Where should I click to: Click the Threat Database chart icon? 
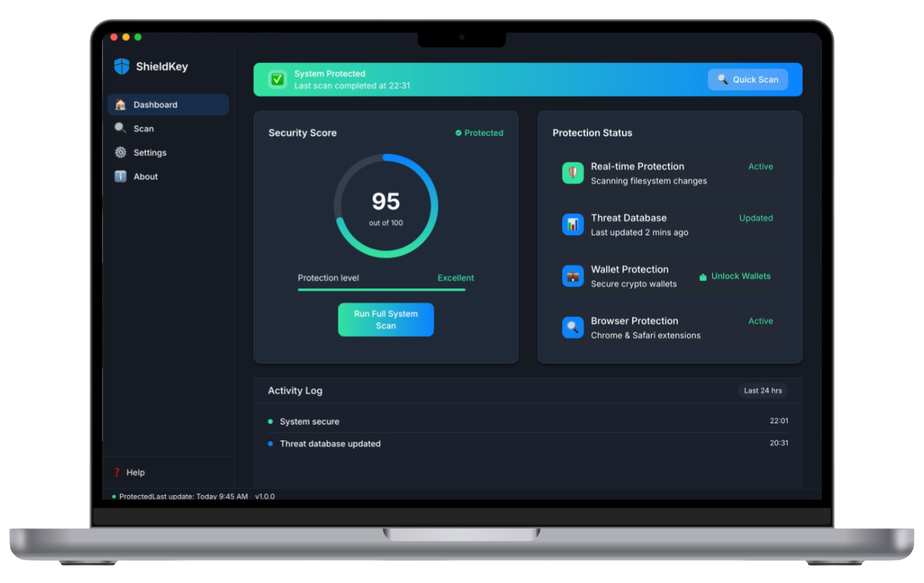point(573,224)
